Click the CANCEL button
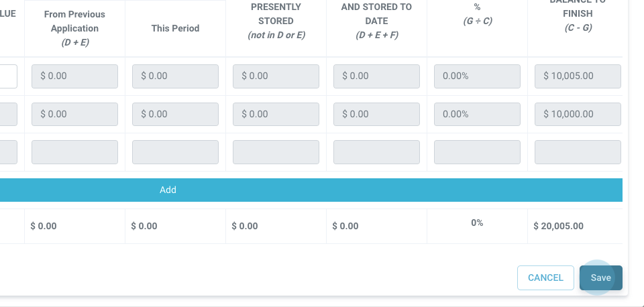Image resolution: width=644 pixels, height=307 pixels. [545, 278]
